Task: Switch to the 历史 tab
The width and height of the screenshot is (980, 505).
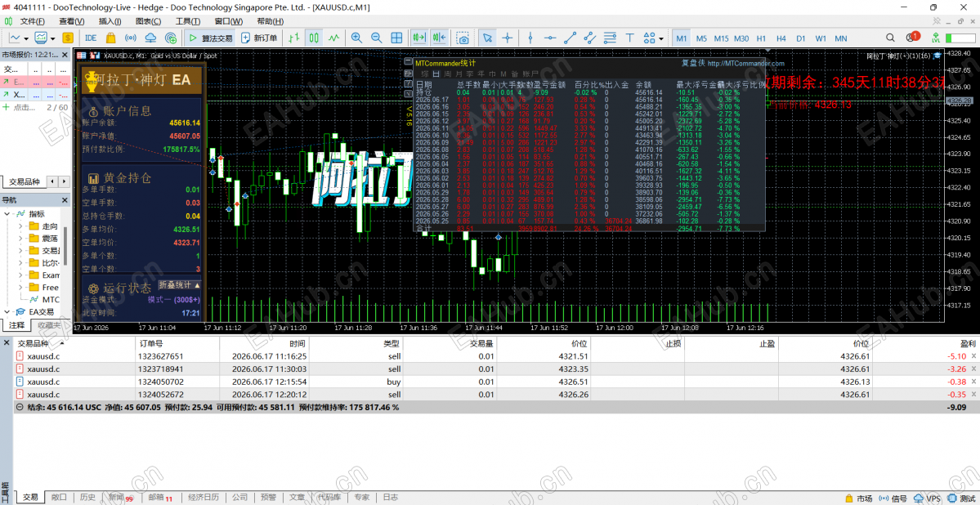Action: [x=87, y=498]
